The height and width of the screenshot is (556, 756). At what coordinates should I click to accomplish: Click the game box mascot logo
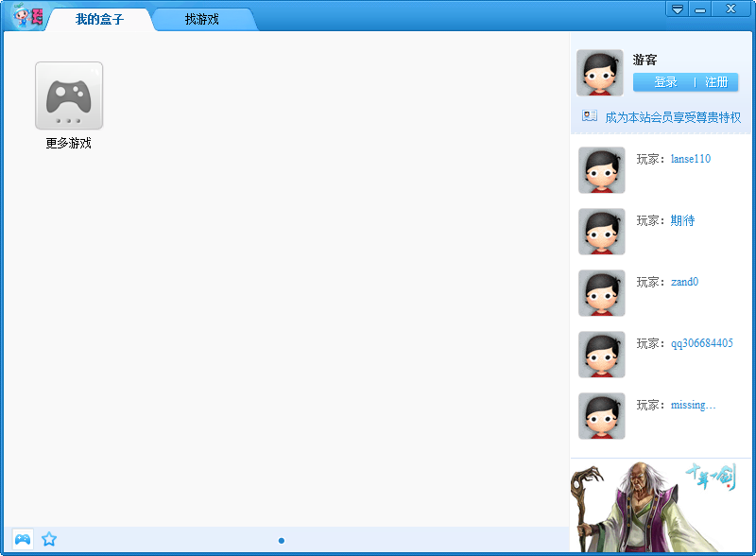(28, 15)
